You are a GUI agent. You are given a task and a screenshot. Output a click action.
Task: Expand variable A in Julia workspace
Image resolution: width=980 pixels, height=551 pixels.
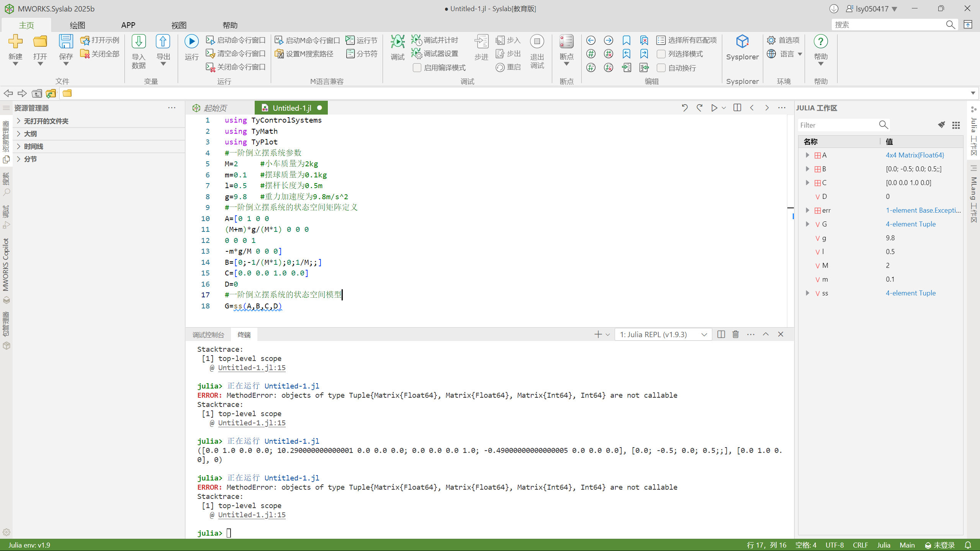[x=807, y=155]
